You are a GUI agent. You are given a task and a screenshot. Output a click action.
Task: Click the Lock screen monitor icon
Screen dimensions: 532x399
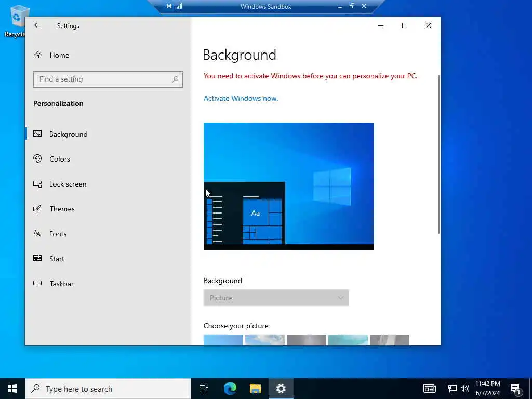point(37,184)
